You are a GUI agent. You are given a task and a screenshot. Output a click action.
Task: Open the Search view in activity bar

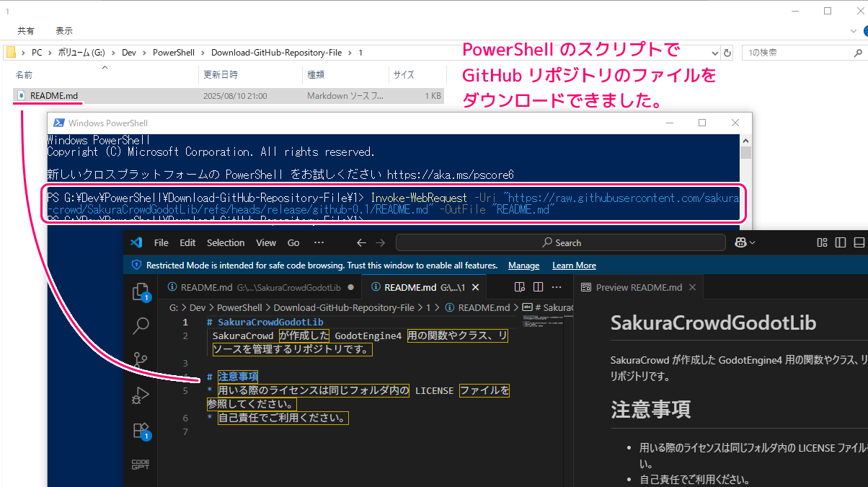click(141, 326)
